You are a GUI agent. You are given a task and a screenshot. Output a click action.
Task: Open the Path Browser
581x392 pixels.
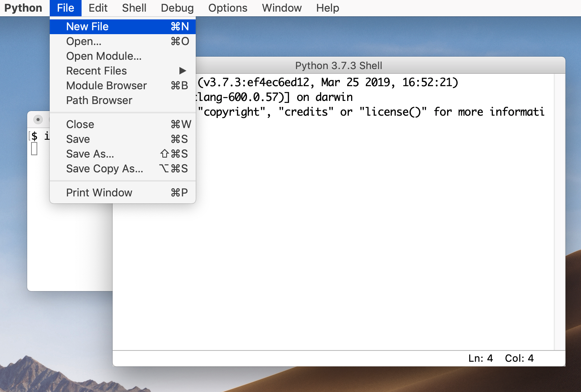[x=99, y=100]
